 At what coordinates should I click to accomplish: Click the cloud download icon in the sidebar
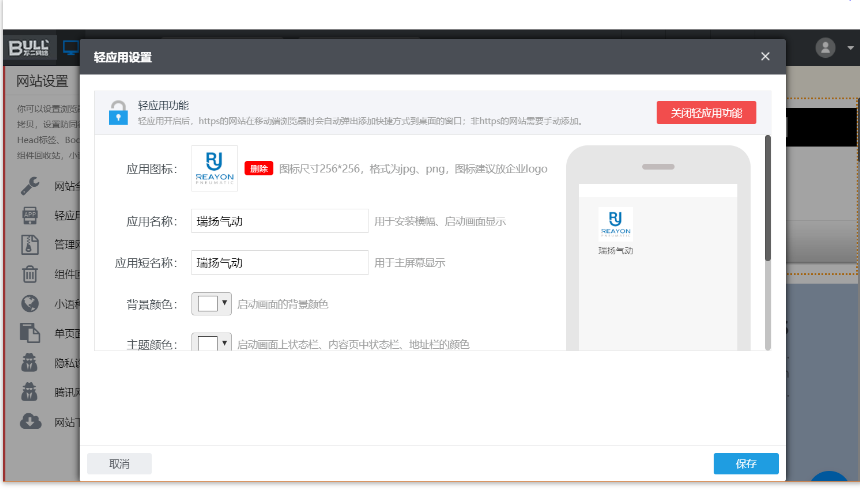31,421
